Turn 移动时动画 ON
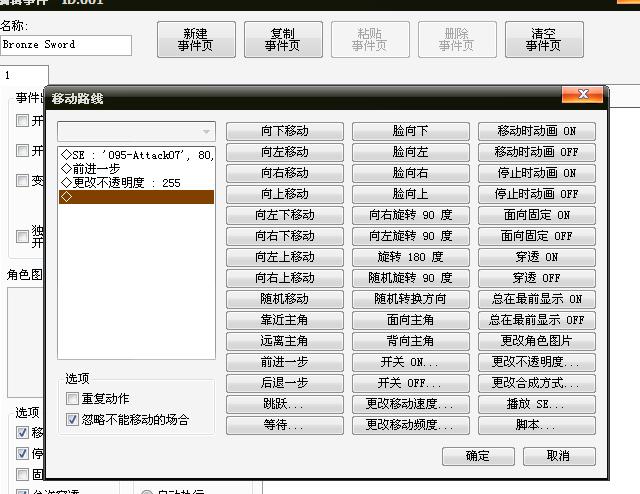Viewport: 640px width, 494px height. click(x=537, y=131)
